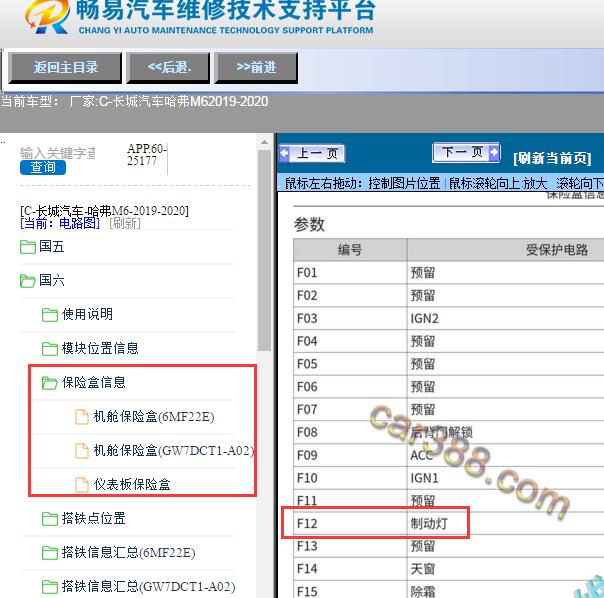Screen dimensions: 604x598
Task: Collapse the 保险盒信息 folder icon
Action: (50, 383)
